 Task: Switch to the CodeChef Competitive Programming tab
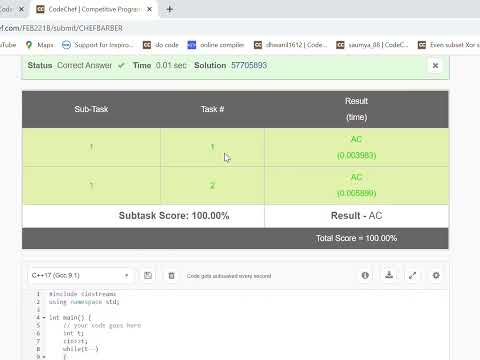click(94, 9)
